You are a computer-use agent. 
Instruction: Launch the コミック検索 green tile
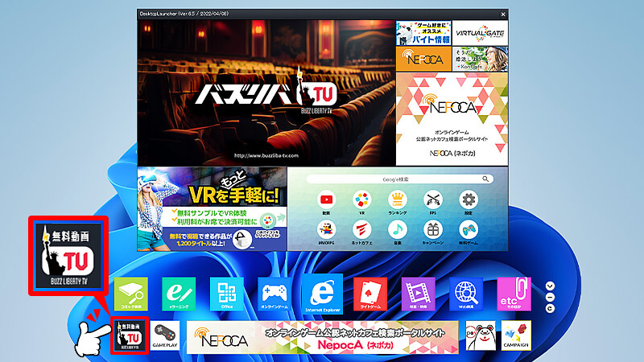pos(131,294)
